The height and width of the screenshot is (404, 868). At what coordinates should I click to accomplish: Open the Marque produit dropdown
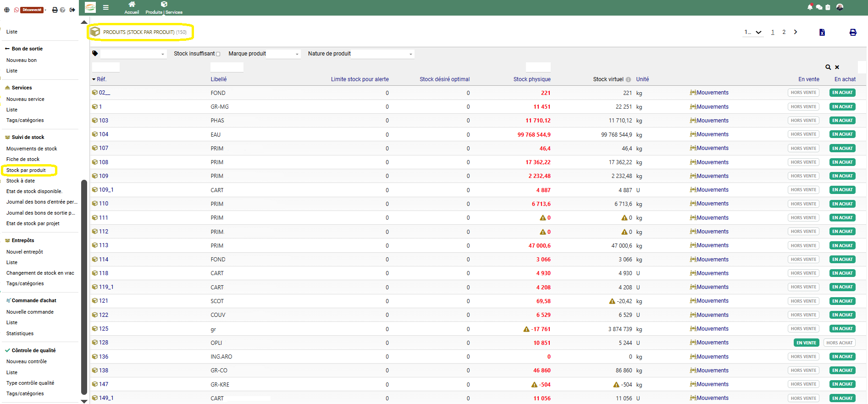(x=283, y=54)
